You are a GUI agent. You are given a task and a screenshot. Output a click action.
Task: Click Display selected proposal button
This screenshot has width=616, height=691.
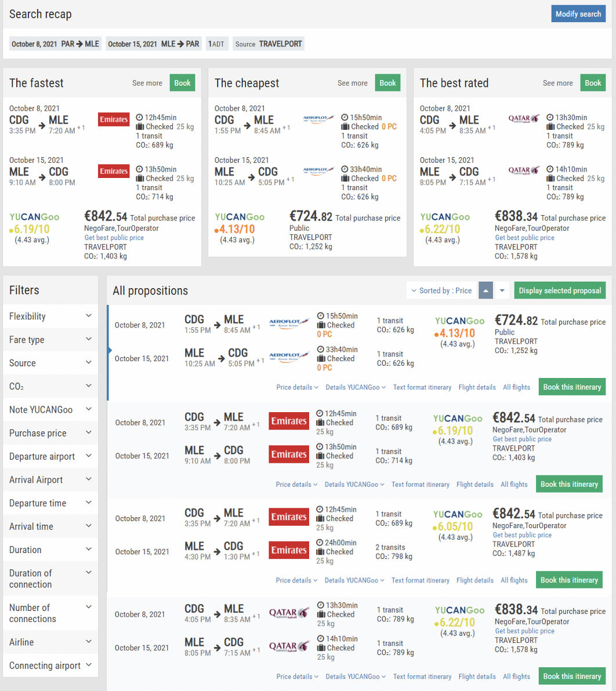(560, 290)
